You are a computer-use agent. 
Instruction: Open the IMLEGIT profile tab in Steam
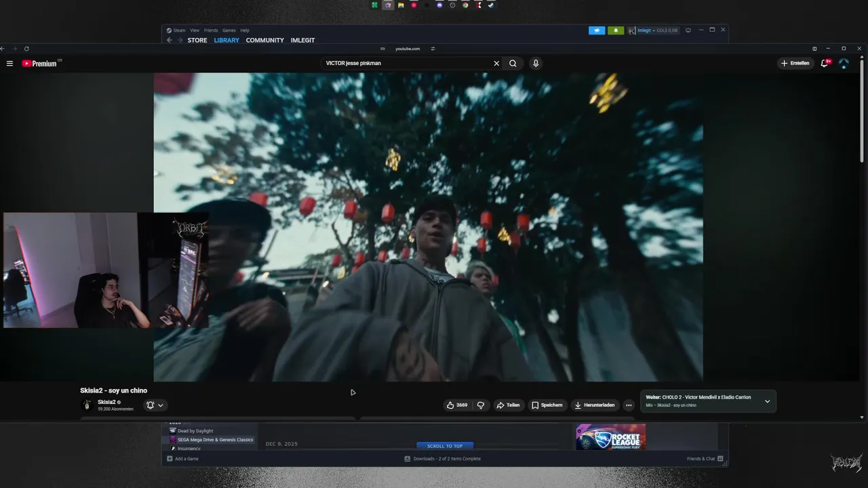click(x=302, y=41)
